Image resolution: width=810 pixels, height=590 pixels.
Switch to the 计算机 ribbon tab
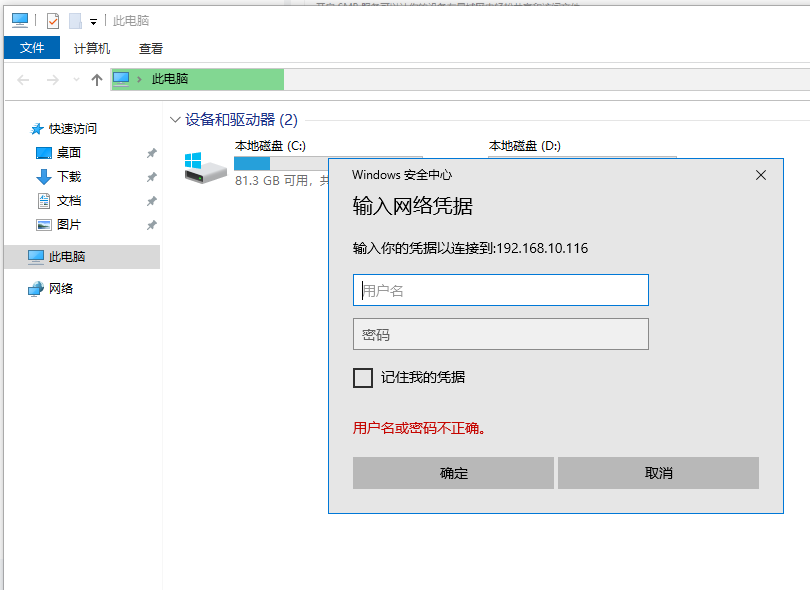click(92, 49)
